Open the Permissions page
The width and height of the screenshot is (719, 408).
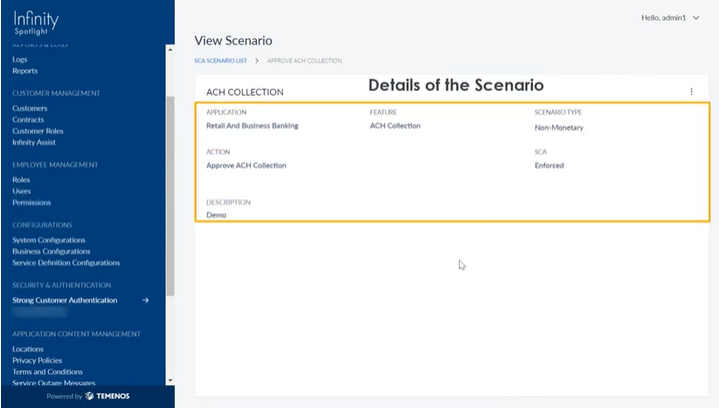pyautogui.click(x=31, y=202)
